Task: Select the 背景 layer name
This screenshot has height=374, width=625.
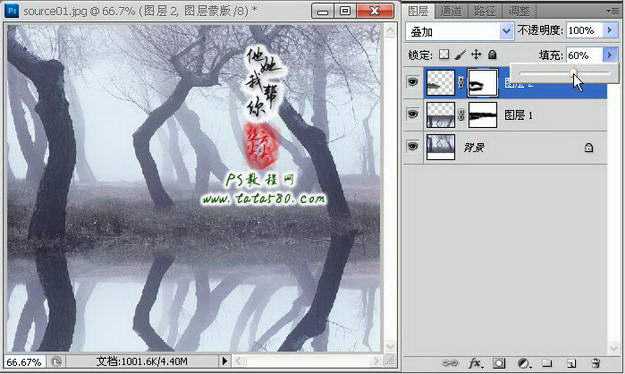Action: point(474,148)
